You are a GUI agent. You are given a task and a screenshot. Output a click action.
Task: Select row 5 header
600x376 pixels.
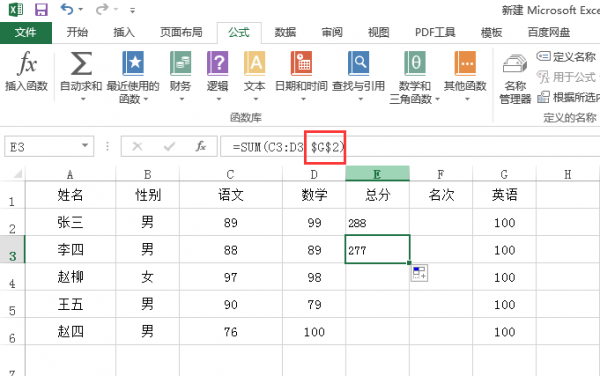[x=12, y=304]
